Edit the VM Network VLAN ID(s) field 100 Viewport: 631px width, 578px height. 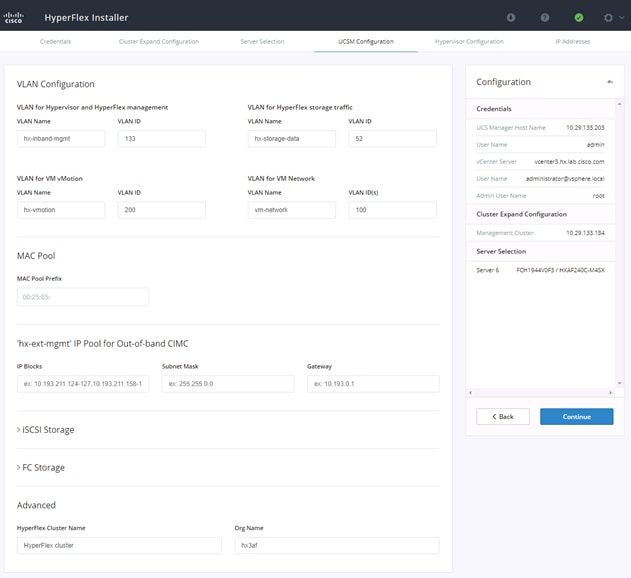392,210
